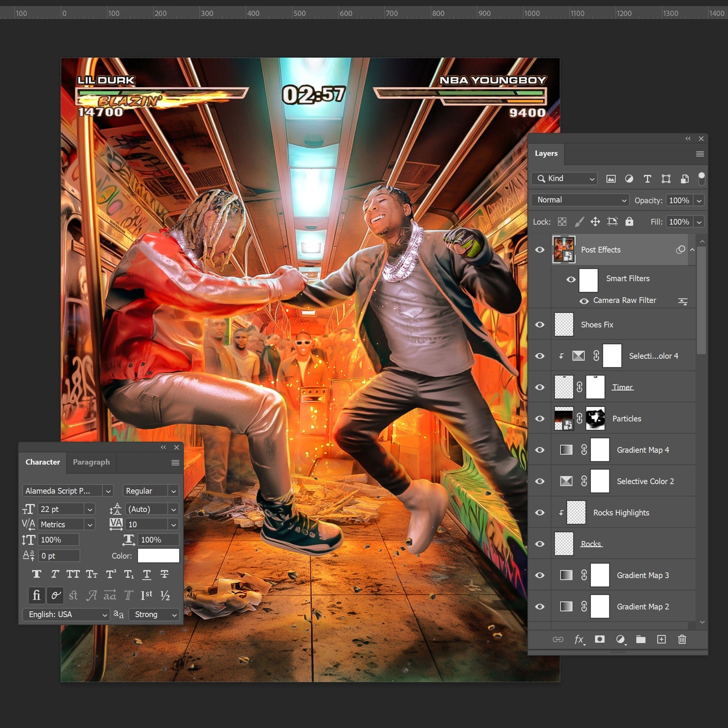Filter layers by adjustment layer icon
This screenshot has width=728, height=728.
[629, 178]
